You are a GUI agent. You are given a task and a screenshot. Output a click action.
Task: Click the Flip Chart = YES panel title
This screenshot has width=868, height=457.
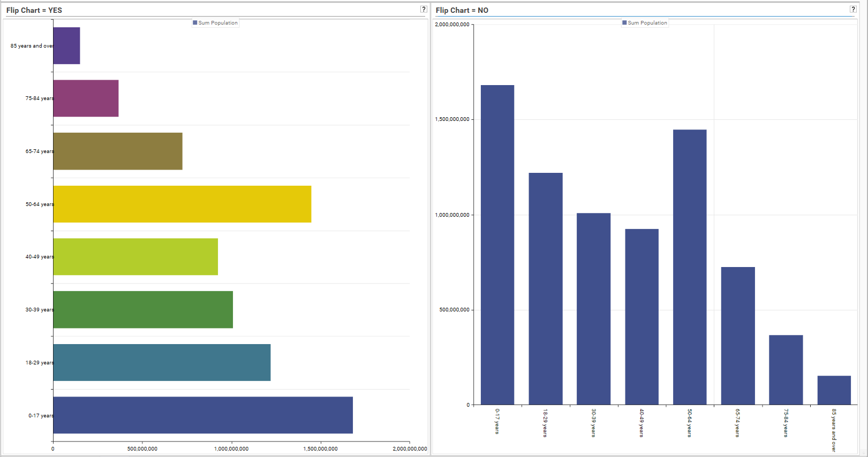(x=34, y=10)
